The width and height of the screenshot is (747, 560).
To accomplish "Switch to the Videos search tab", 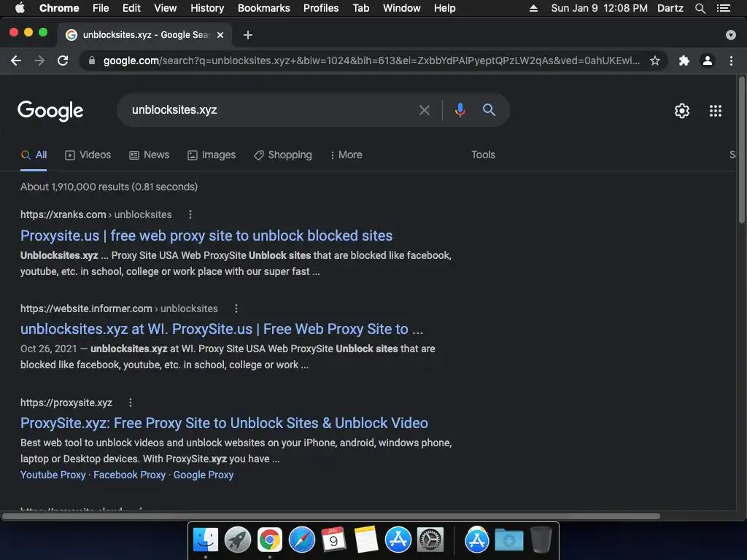I will 88,155.
